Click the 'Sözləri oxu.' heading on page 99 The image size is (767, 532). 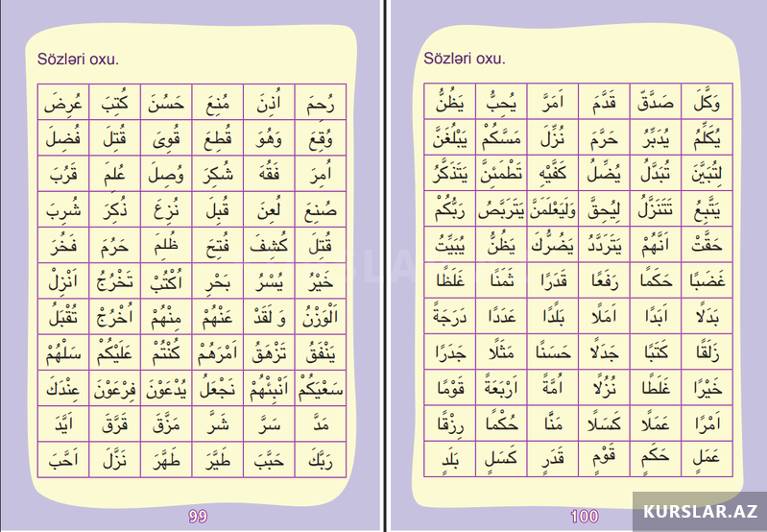77,59
